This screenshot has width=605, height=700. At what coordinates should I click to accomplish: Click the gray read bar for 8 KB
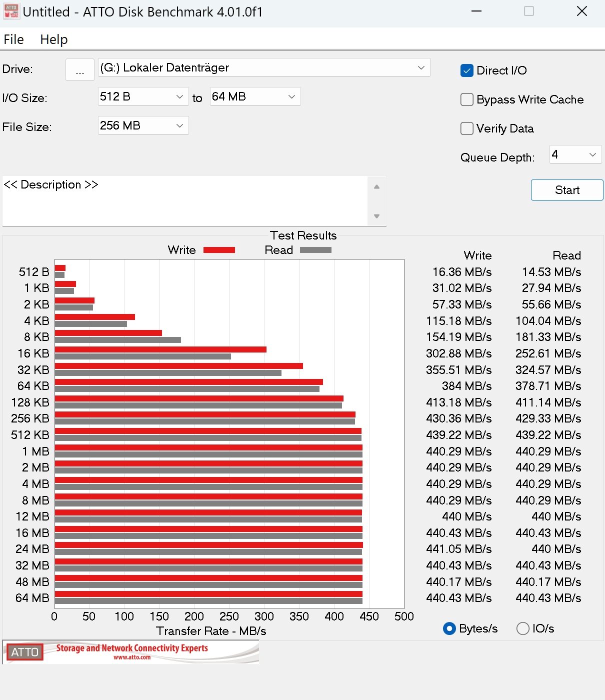pos(118,340)
